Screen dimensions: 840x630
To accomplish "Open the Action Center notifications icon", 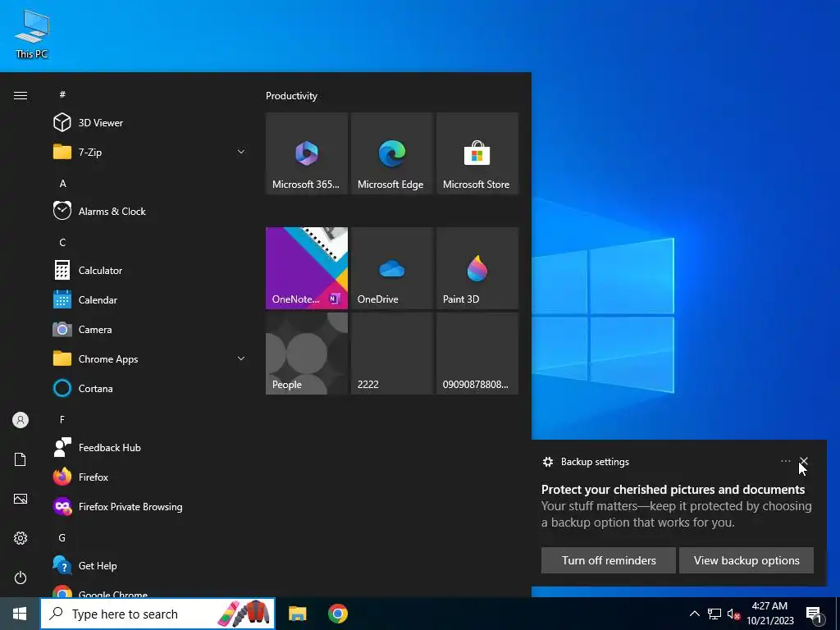I will click(815, 614).
